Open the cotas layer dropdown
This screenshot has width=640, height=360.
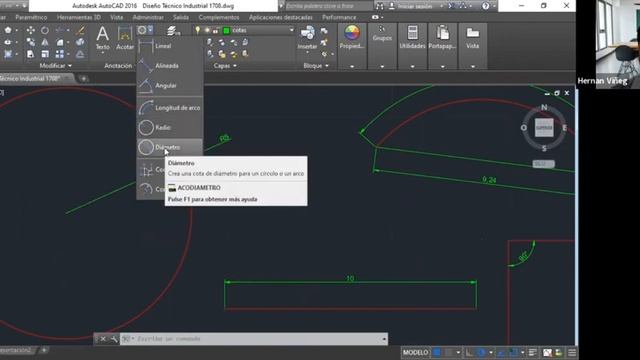[x=291, y=30]
